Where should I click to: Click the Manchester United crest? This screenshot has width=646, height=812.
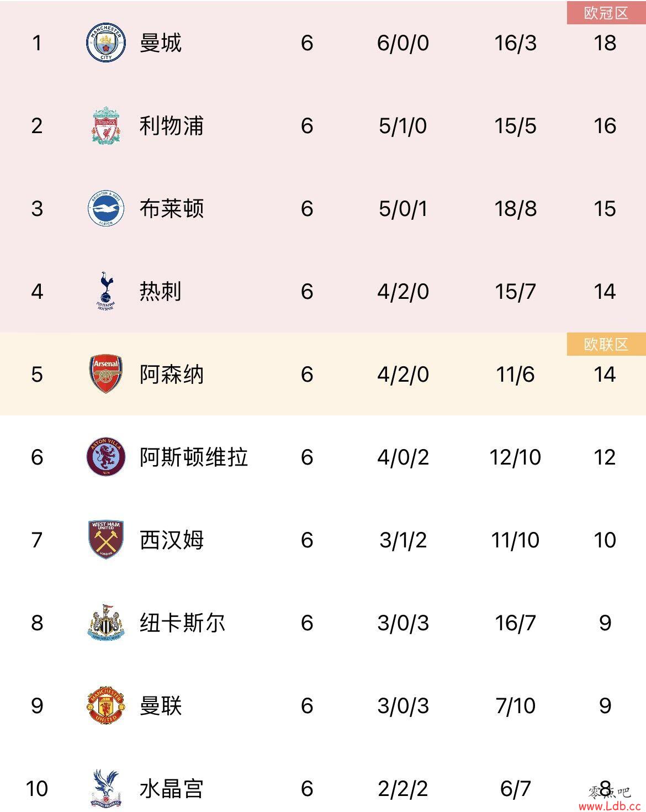pyautogui.click(x=105, y=705)
